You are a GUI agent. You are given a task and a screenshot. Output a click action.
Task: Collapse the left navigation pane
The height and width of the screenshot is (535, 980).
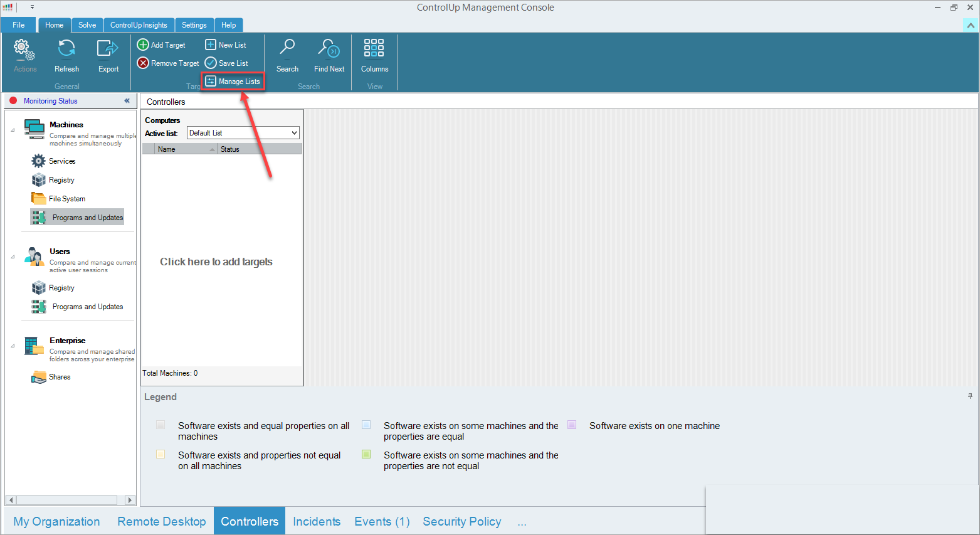point(127,101)
